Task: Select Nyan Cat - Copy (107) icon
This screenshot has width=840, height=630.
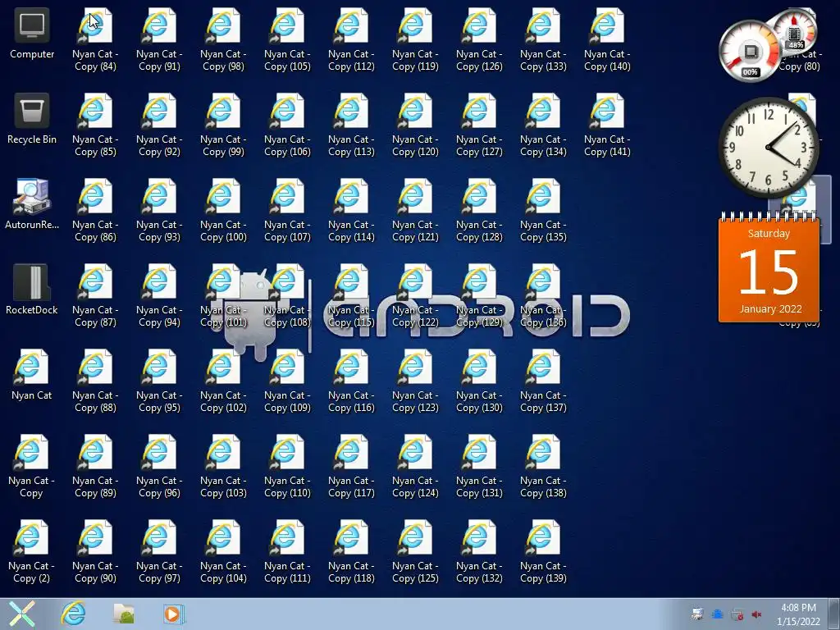Action: click(x=287, y=211)
